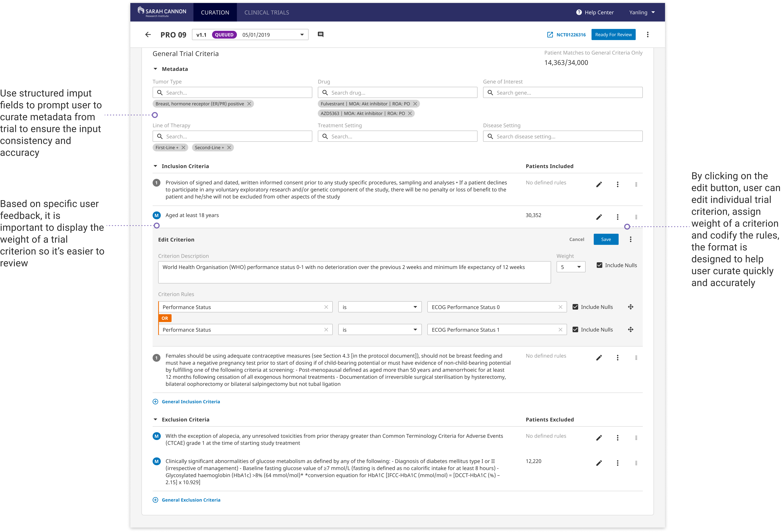The image size is (782, 532).
Task: Add a General Inclusion Criteria
Action: (186, 402)
